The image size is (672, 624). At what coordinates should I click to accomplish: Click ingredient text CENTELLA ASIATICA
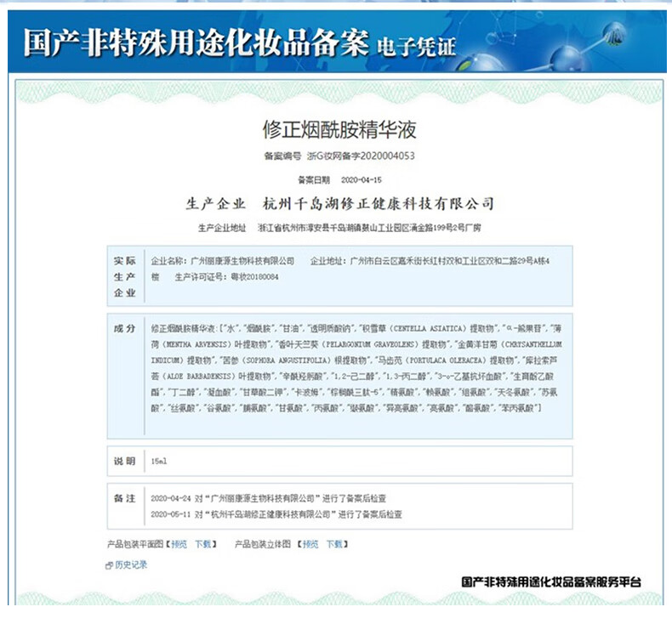(430, 328)
